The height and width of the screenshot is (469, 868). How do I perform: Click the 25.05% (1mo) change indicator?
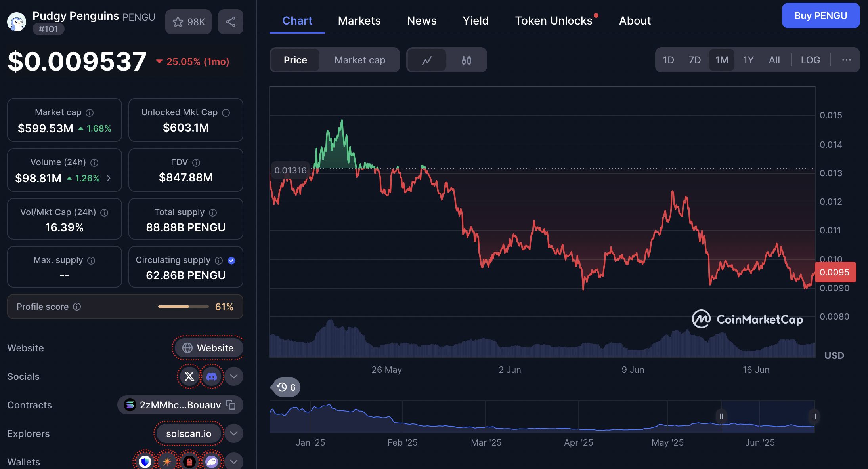193,61
